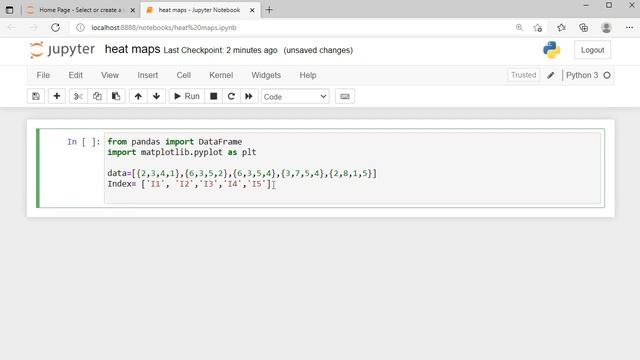
Task: Cut selected cells with the scissors icon
Action: tap(78, 96)
